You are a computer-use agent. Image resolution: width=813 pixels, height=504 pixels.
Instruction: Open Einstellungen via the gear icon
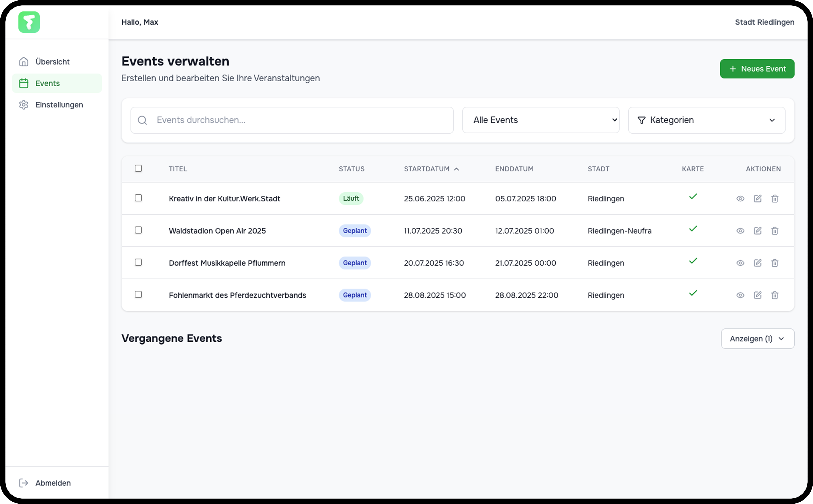pos(23,104)
